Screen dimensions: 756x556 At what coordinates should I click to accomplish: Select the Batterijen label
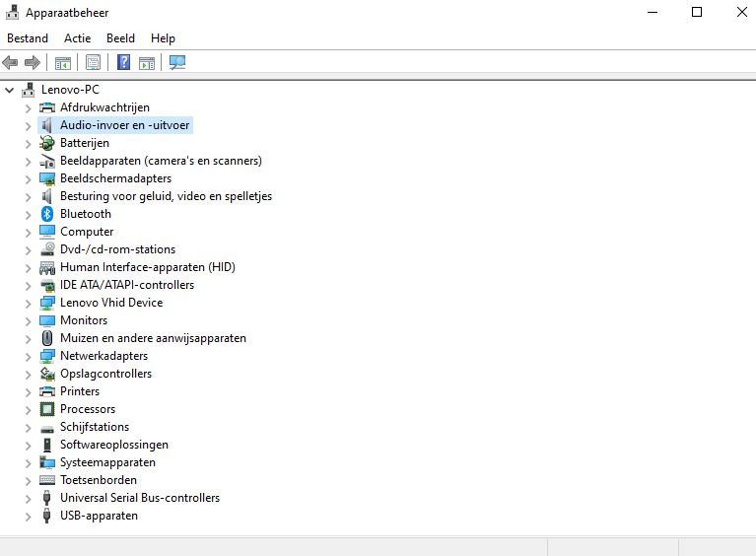coord(85,143)
